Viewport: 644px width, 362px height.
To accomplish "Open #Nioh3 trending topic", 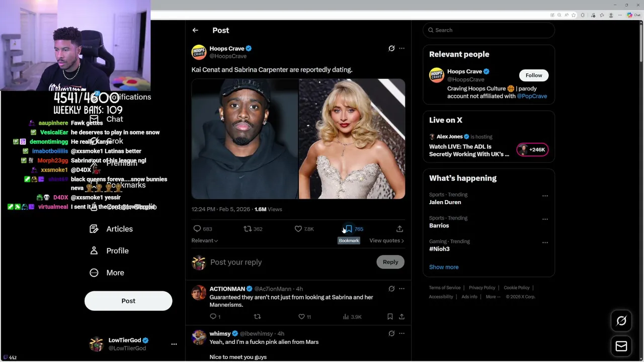I will click(x=439, y=249).
